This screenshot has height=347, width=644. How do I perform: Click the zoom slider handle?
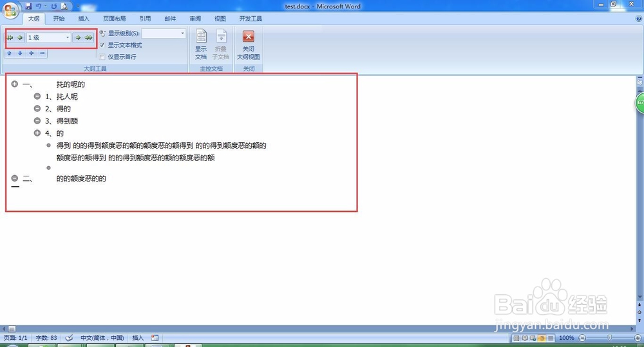pyautogui.click(x=609, y=337)
